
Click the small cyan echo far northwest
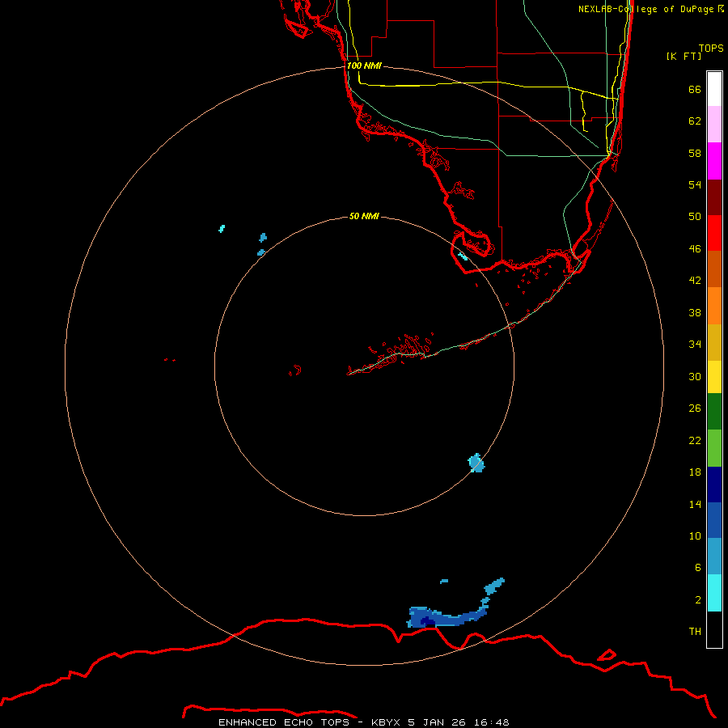point(222,228)
